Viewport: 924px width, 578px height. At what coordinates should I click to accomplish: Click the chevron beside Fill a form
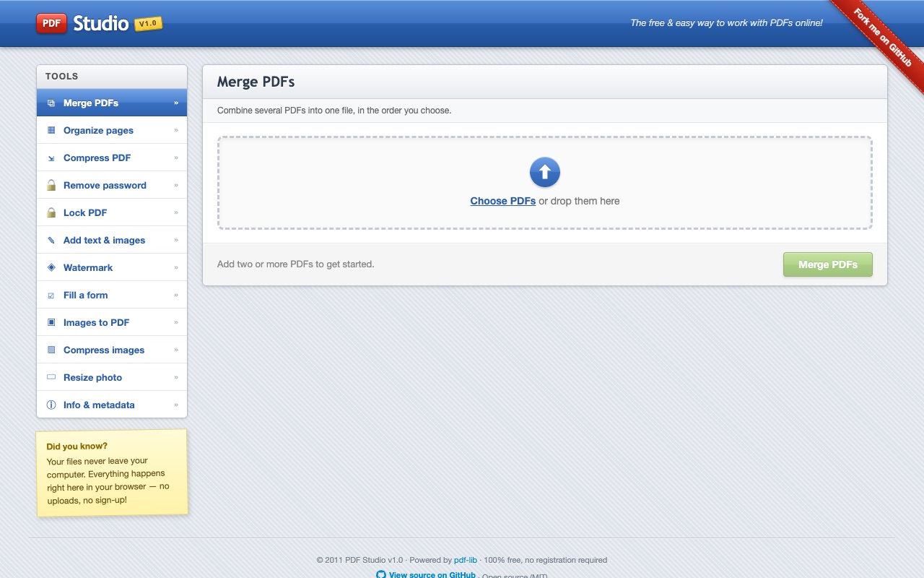175,295
